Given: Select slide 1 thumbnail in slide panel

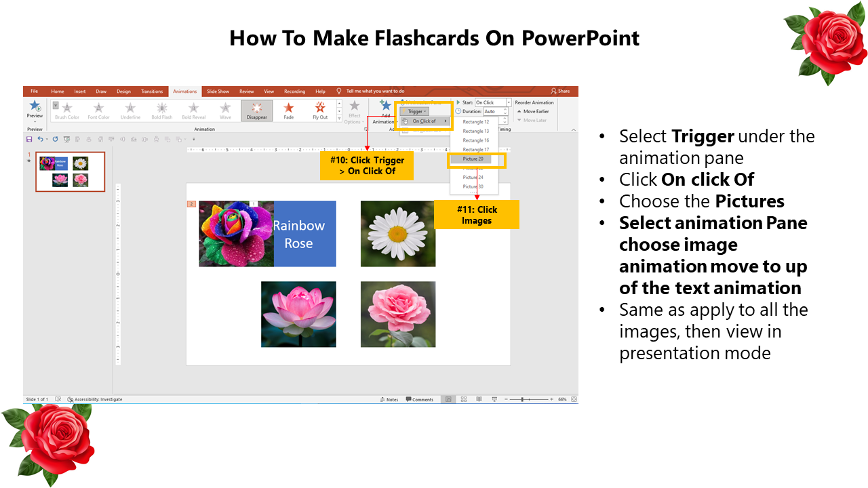Looking at the screenshot, I should click(71, 171).
